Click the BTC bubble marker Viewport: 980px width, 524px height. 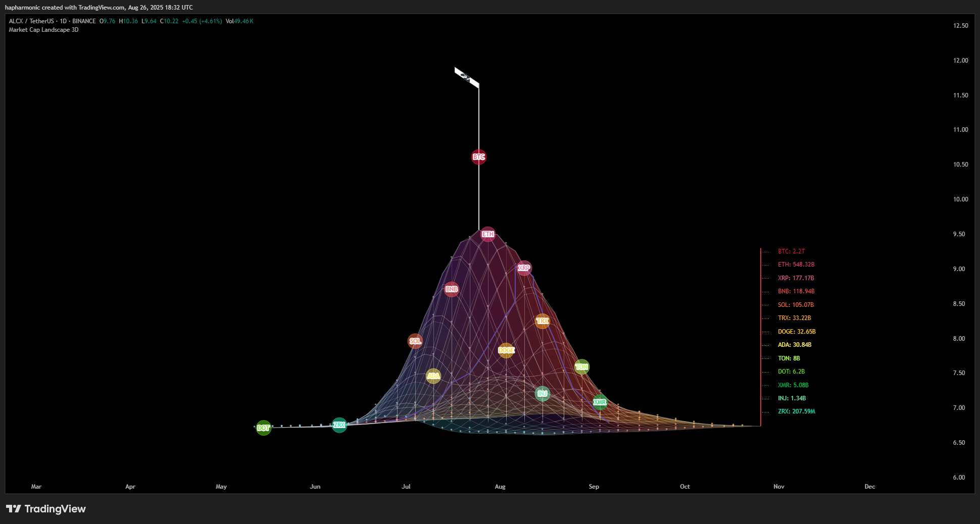pos(479,157)
